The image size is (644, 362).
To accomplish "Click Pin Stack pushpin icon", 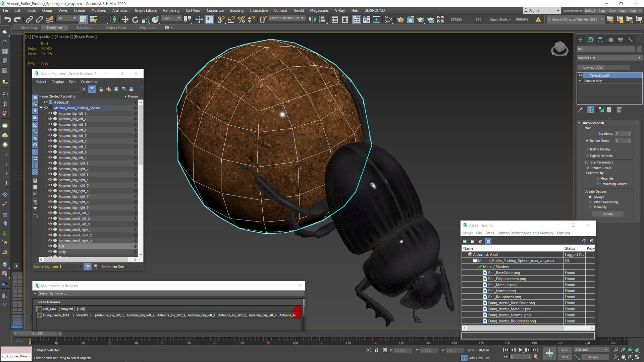I will [581, 110].
